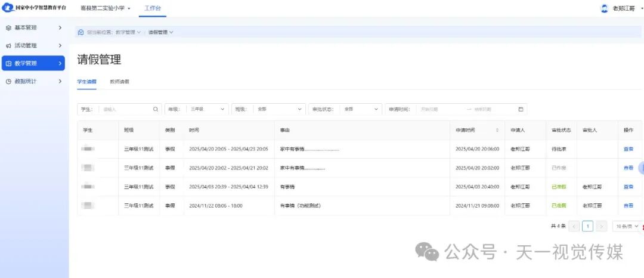Image resolution: width=644 pixels, height=278 pixels.
Task: Click the 活动管理 megaphone icon
Action: [8, 45]
